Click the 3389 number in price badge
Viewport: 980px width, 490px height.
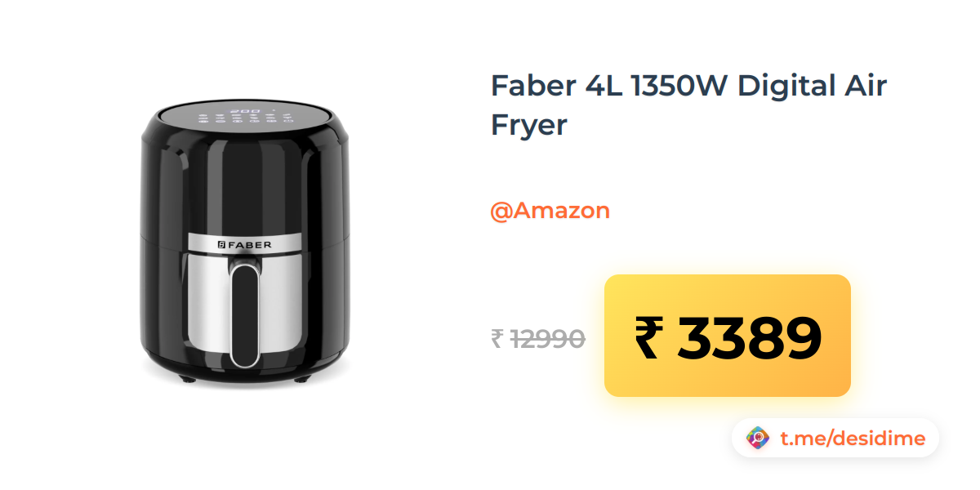coord(749,337)
